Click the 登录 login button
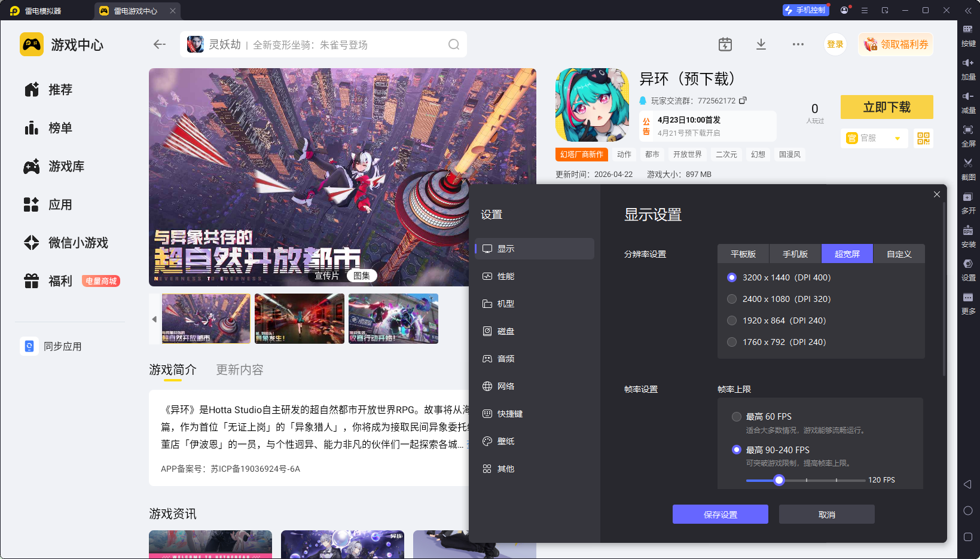This screenshot has height=559, width=980. (835, 44)
